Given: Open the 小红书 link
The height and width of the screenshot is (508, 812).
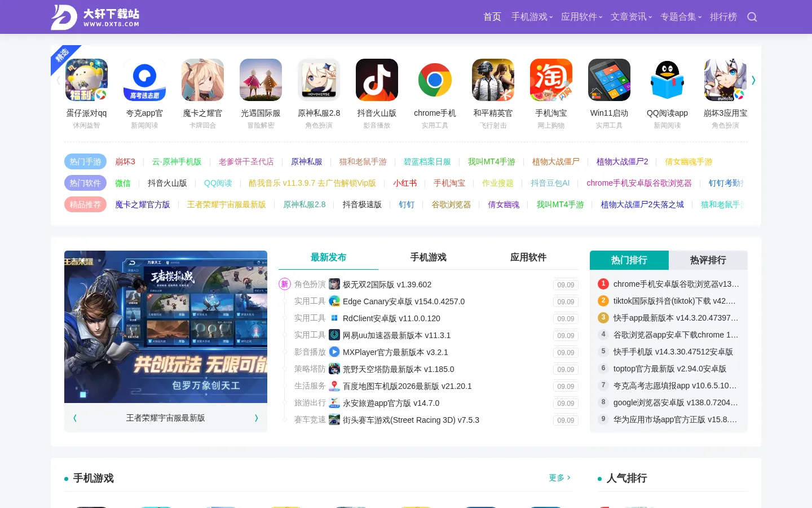Looking at the screenshot, I should (405, 183).
